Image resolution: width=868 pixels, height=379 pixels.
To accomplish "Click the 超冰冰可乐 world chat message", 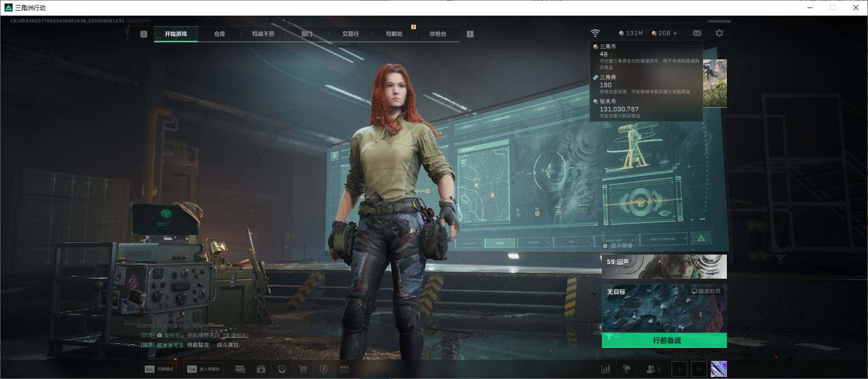I will point(190,345).
